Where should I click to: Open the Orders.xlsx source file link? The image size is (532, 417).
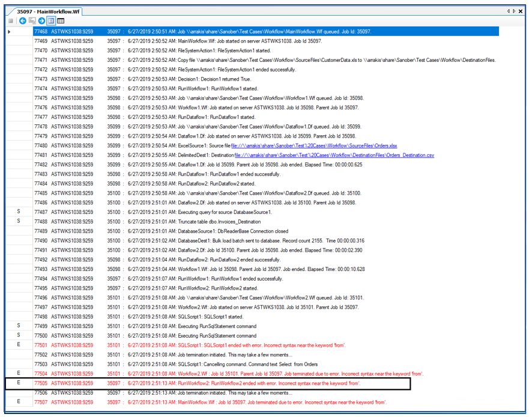(x=313, y=146)
